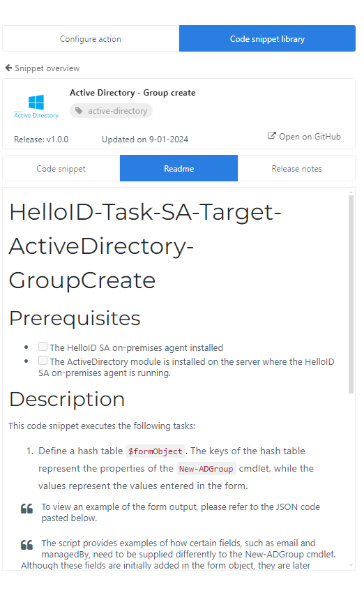
Task: Click the HelloID-Task-SA-Target-ActiveDirectory-GroupCreate heading
Action: click(x=145, y=246)
